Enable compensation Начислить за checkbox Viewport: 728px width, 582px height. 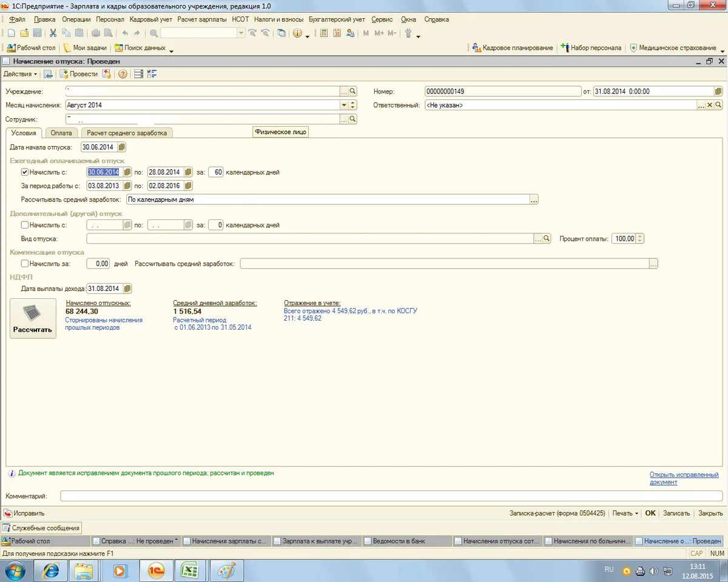[x=25, y=264]
